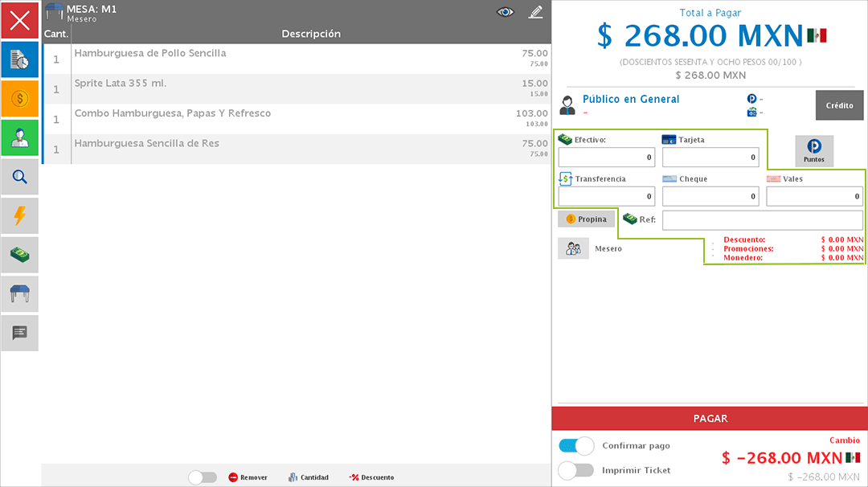868x487 pixels.
Task: Click the Puntos button
Action: (814, 151)
